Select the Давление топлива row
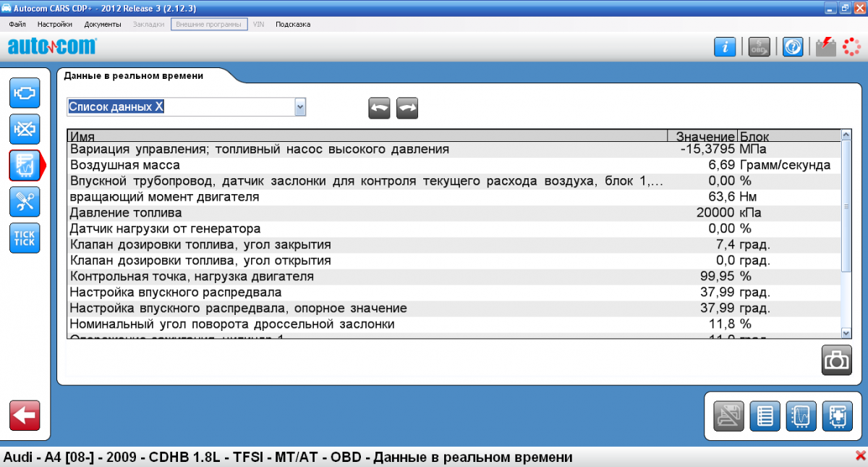The height and width of the screenshot is (467, 868). pos(454,213)
